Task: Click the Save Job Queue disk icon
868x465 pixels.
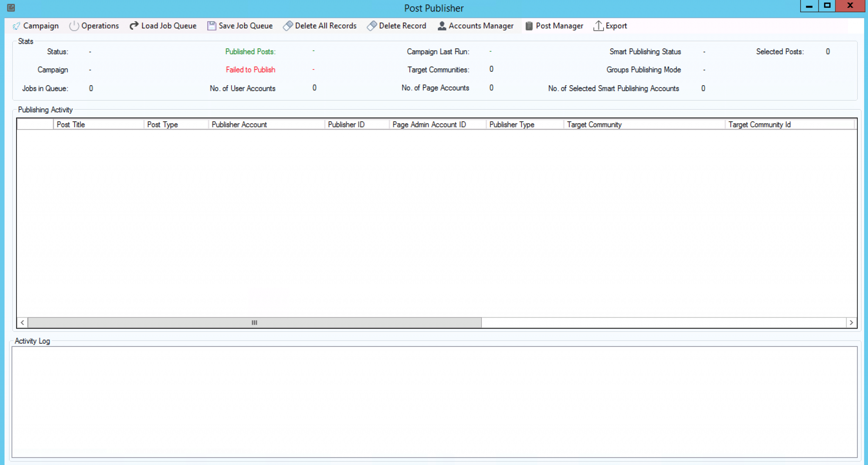Action: [211, 26]
